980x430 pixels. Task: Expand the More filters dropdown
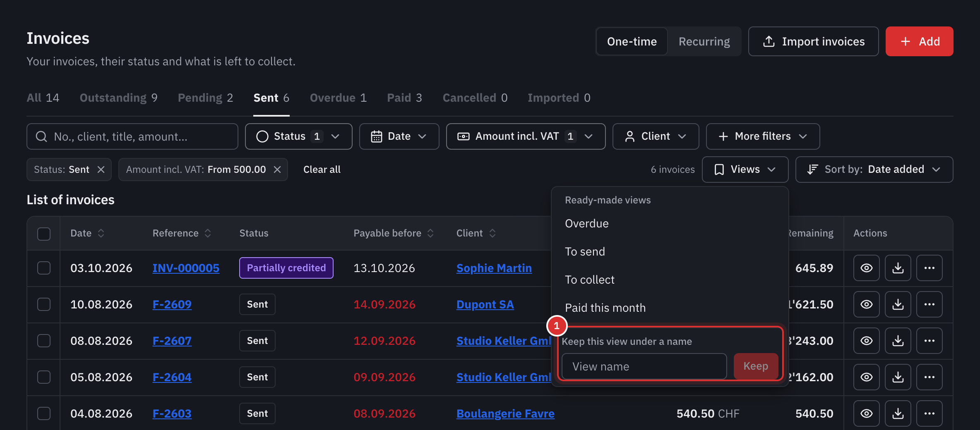point(763,136)
